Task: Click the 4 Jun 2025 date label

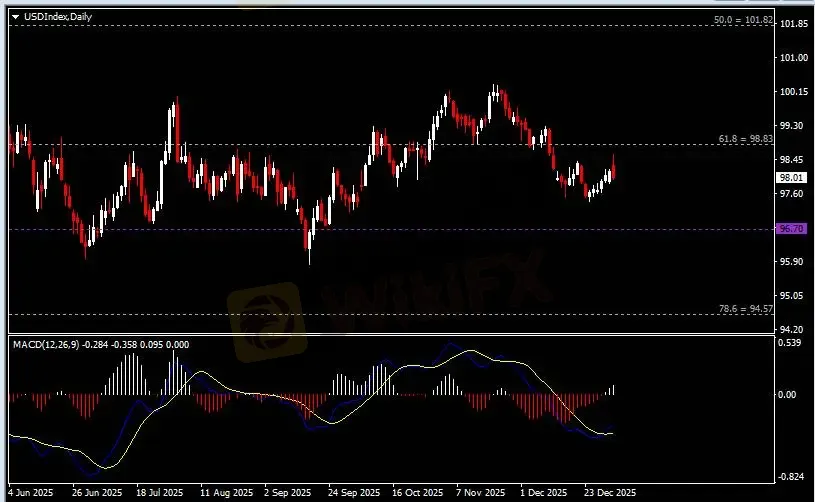Action: 30,493
